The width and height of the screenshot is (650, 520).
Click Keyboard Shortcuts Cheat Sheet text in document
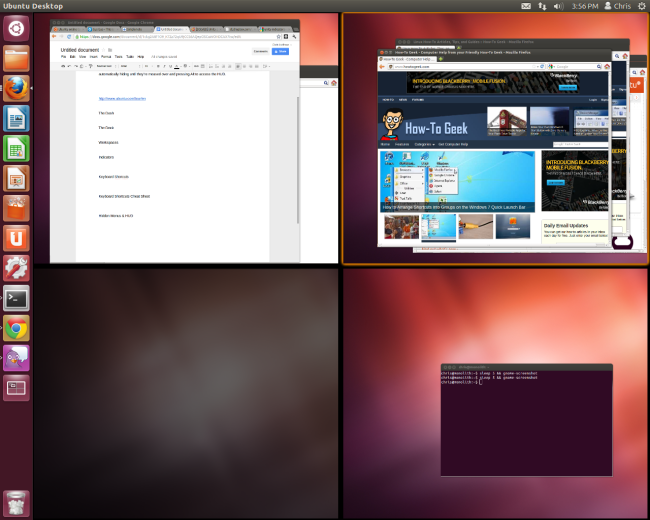124,196
